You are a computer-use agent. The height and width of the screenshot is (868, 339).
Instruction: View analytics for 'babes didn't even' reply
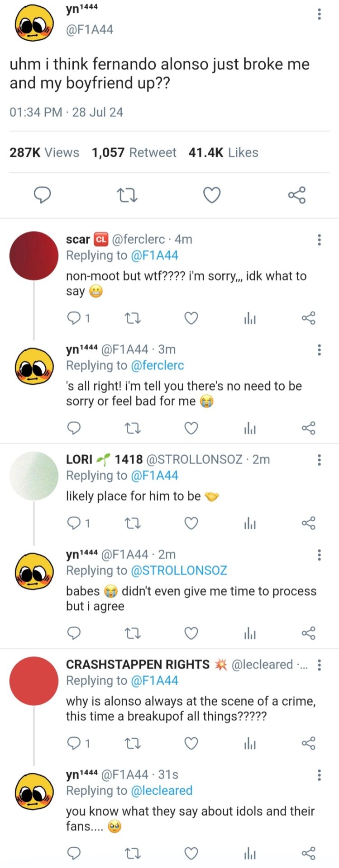point(250,633)
